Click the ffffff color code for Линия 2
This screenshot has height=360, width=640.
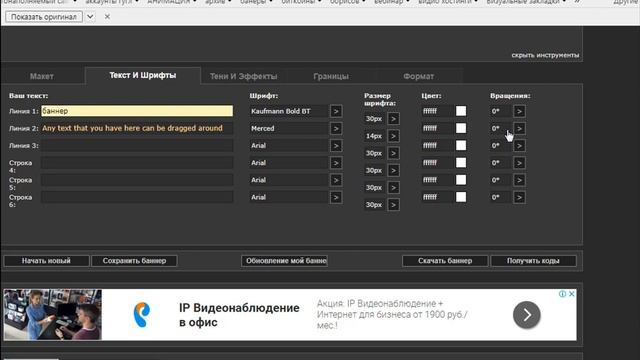(x=437, y=128)
